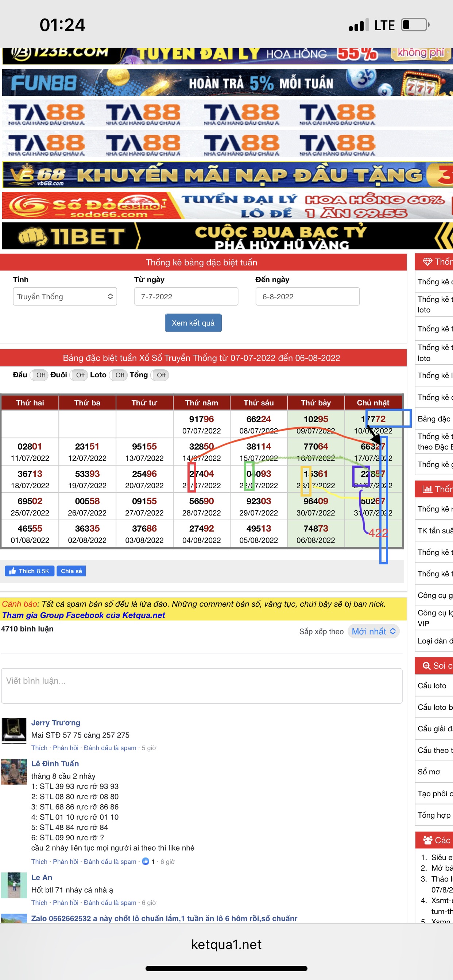
Task: Click the Soi cầu magnifier icon header
Action: 427,666
